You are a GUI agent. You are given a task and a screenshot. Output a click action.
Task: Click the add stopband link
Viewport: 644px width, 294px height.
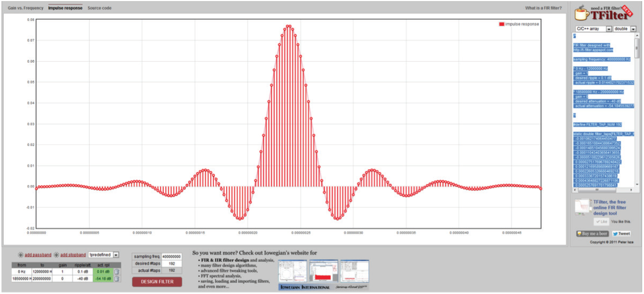(73, 255)
